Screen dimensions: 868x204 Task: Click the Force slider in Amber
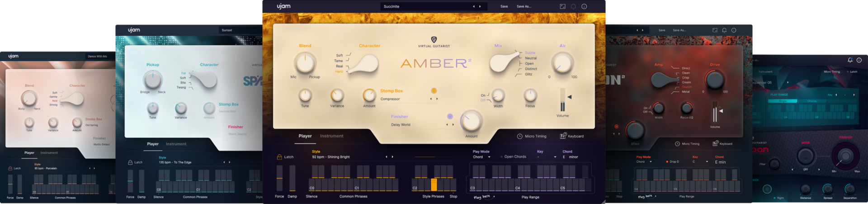click(279, 178)
